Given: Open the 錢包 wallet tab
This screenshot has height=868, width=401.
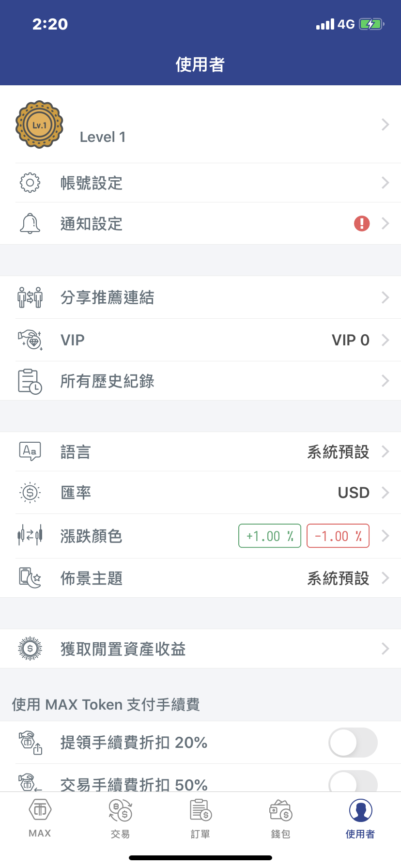Looking at the screenshot, I should 280,818.
